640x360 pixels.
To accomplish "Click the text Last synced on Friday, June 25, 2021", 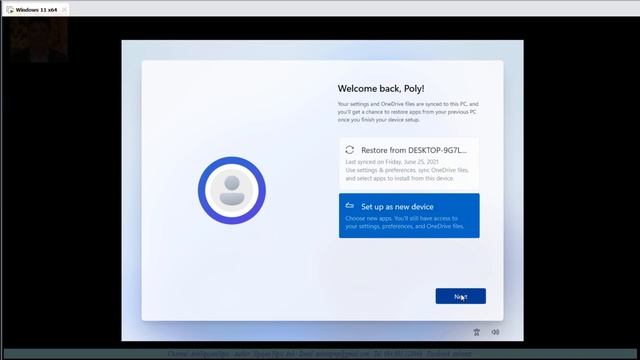I will click(x=392, y=162).
